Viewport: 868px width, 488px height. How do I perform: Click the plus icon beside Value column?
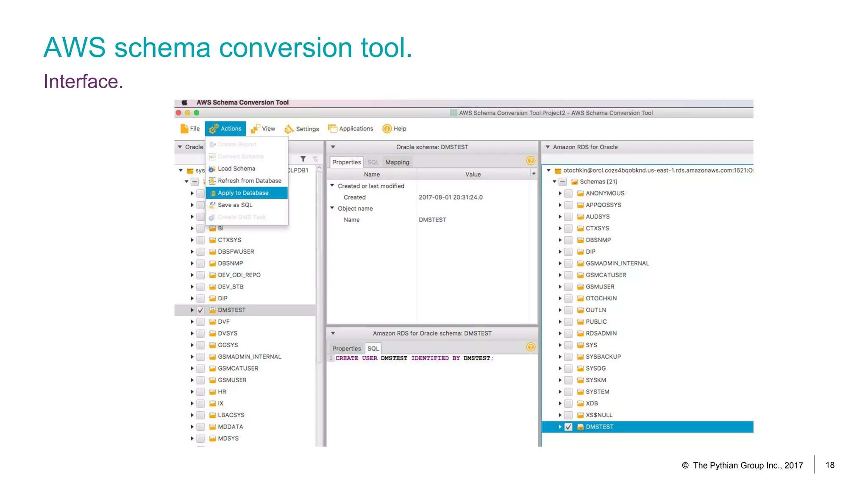[534, 174]
